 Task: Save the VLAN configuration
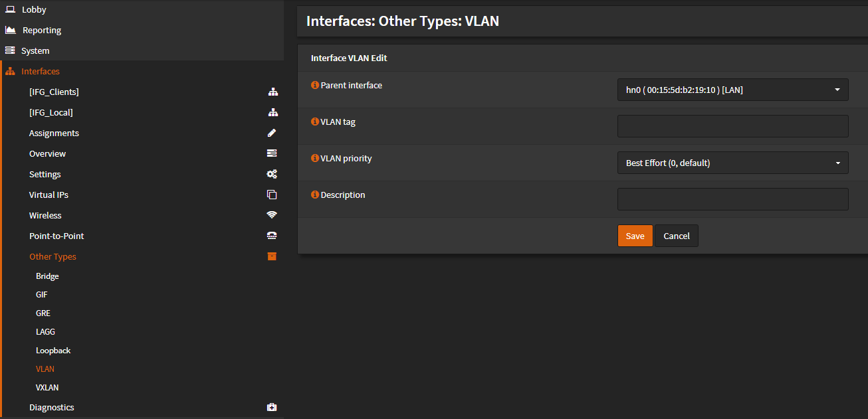[x=635, y=236]
